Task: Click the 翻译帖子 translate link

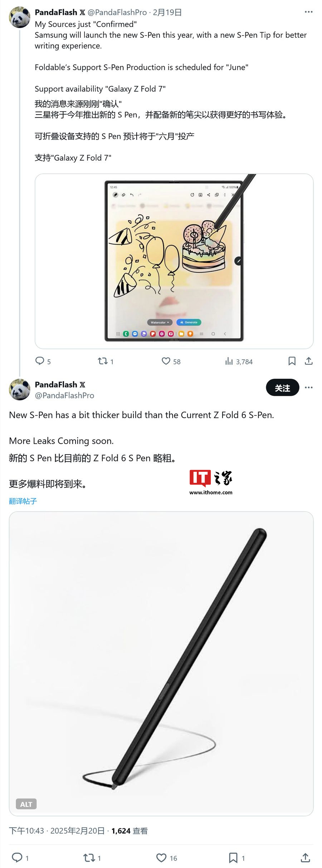Action: tap(23, 501)
